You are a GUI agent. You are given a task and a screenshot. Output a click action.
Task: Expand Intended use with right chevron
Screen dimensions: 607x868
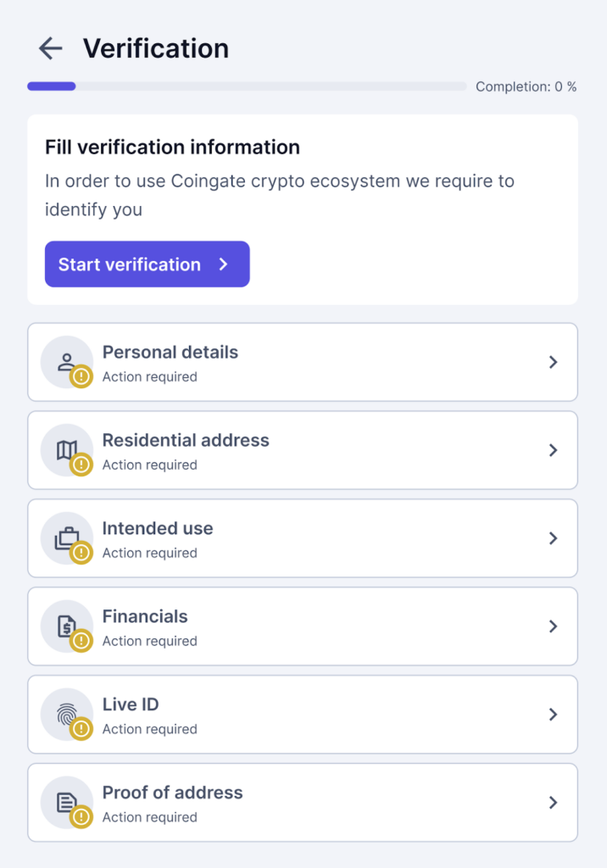(553, 538)
